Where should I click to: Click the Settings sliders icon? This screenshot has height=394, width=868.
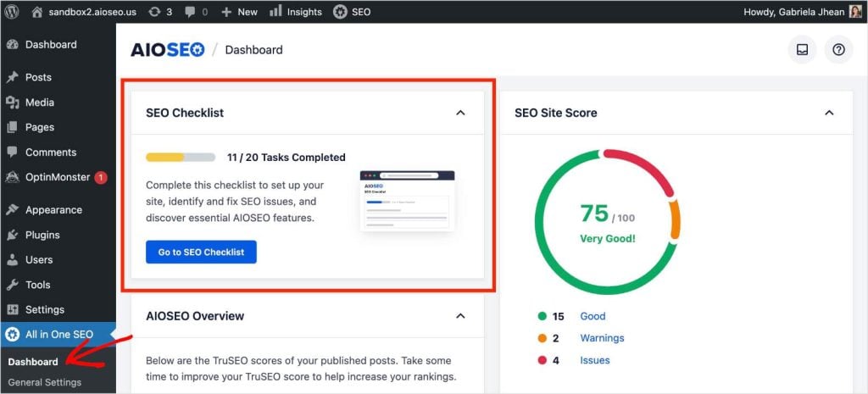click(x=13, y=309)
